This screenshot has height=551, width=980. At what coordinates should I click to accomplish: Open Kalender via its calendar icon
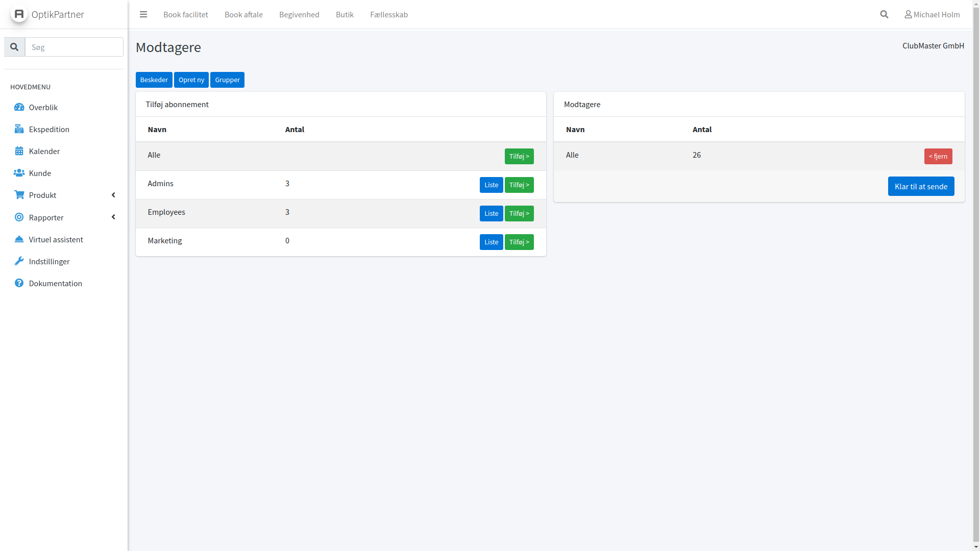click(x=19, y=151)
